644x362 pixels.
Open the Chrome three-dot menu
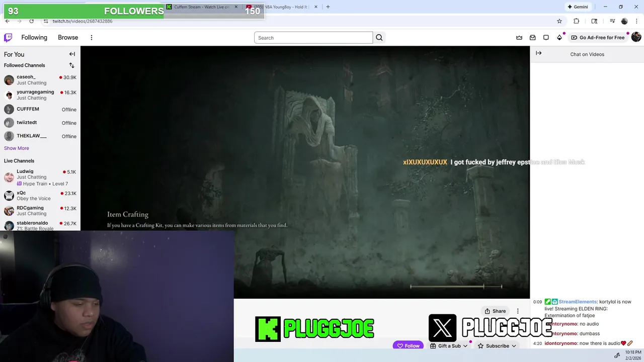[635, 21]
